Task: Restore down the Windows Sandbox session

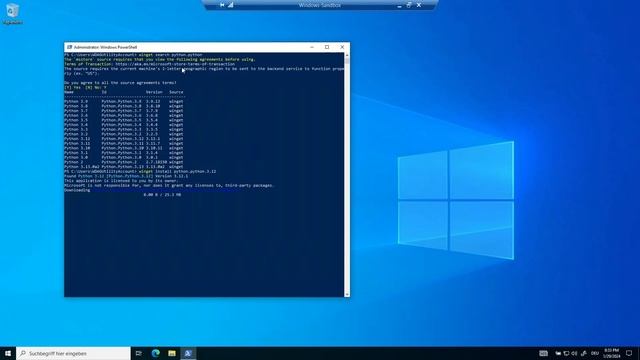Action: coord(409,5)
